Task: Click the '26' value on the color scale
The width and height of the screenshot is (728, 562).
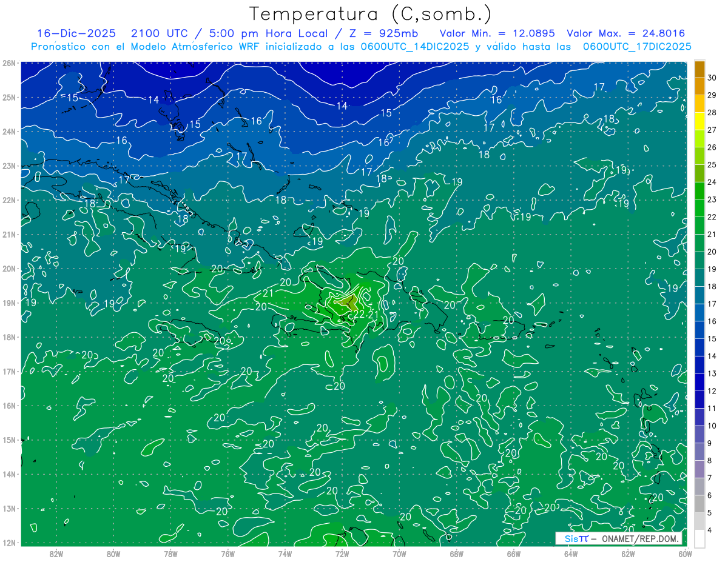Action: 712,147
